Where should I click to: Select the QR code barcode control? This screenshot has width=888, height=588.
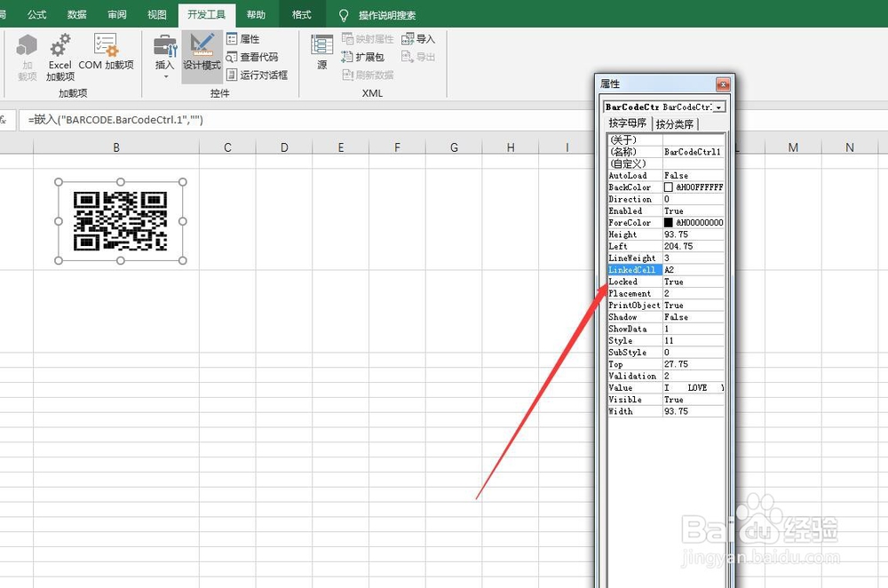[121, 221]
